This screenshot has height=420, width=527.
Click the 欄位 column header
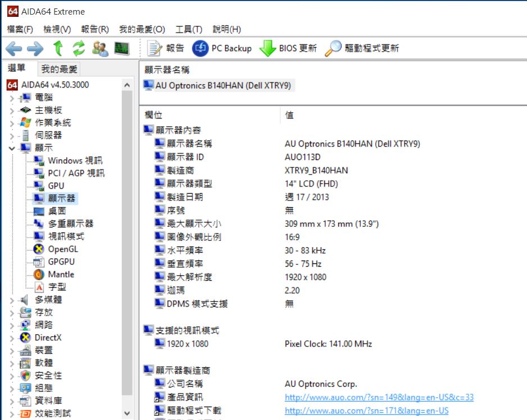pos(153,115)
